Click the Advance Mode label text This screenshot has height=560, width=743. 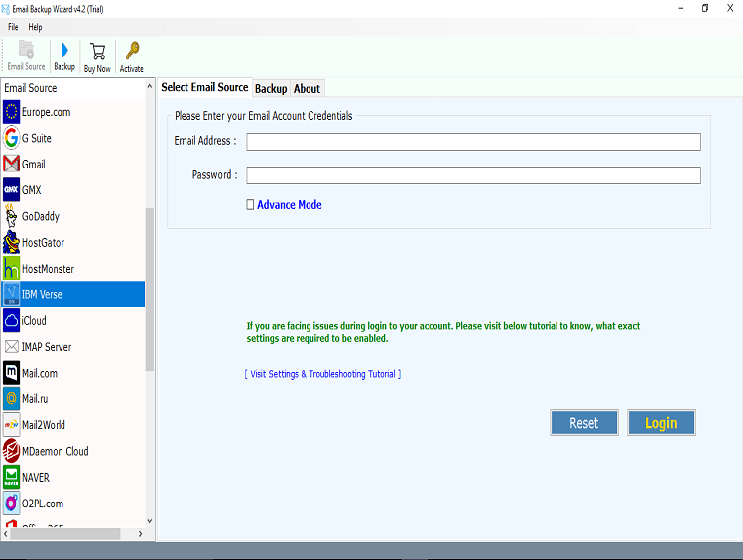pos(290,205)
